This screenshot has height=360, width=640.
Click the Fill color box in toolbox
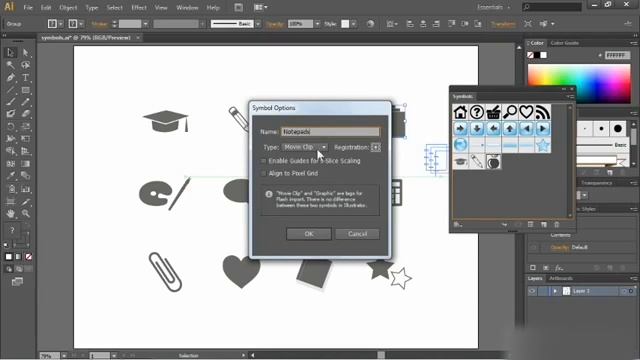[12, 230]
